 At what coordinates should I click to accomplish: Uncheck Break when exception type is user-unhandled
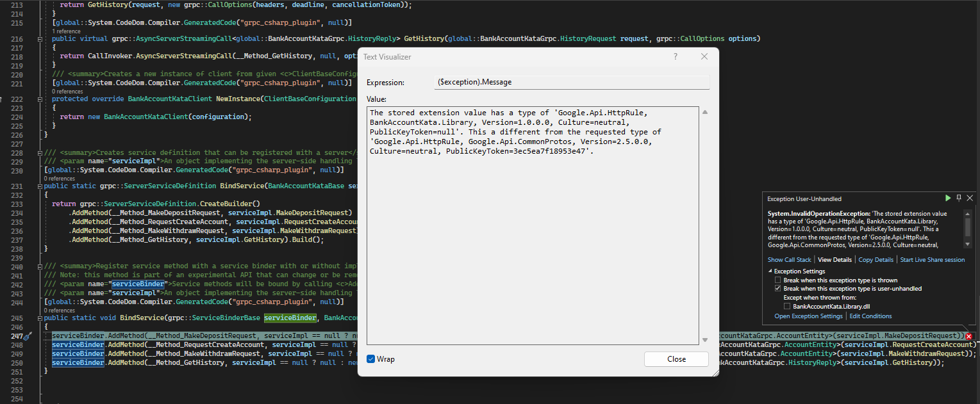pos(778,289)
